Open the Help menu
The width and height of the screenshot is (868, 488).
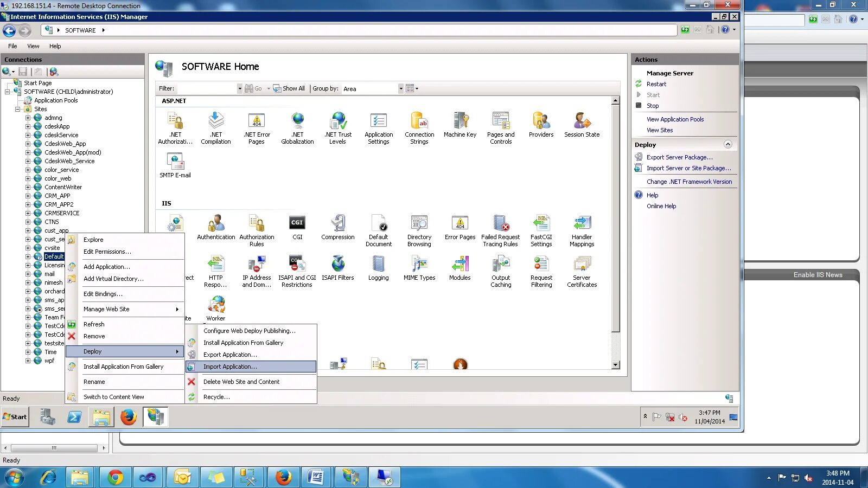tap(55, 46)
